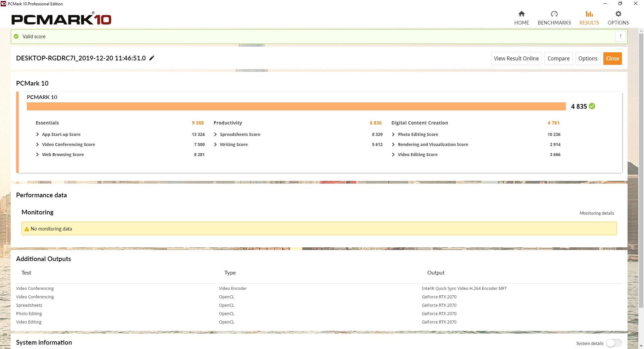Click the PCMark 10 title bar app icon
The image size is (644, 349).
[x=3, y=4]
